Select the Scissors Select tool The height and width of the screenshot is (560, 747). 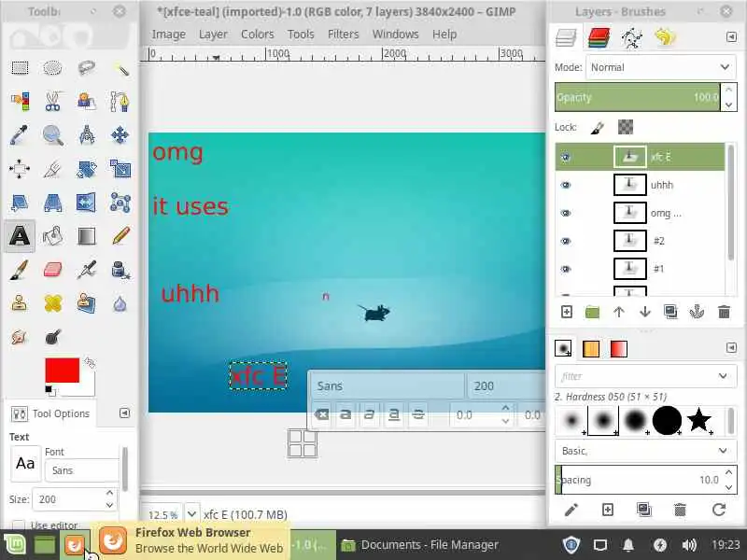(x=52, y=102)
